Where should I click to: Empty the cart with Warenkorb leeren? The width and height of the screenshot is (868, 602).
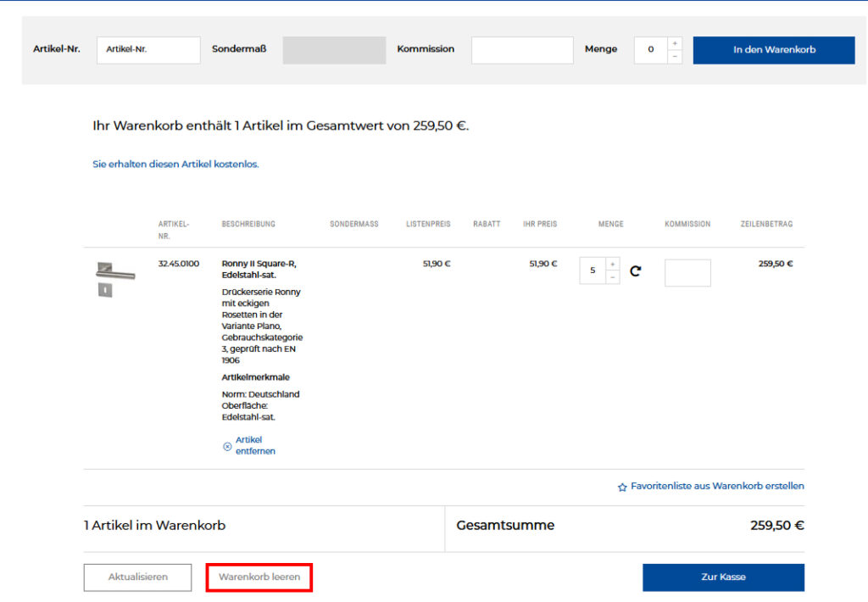(259, 577)
